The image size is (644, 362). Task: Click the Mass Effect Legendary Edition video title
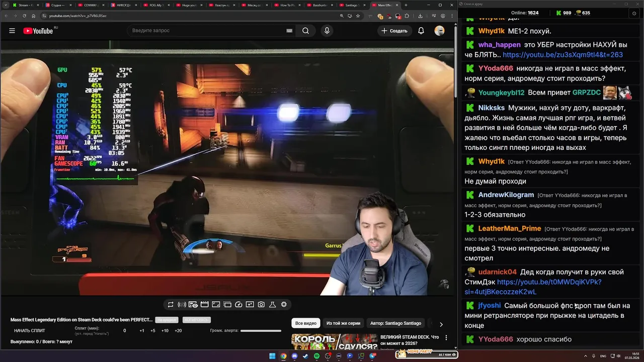[x=81, y=320]
